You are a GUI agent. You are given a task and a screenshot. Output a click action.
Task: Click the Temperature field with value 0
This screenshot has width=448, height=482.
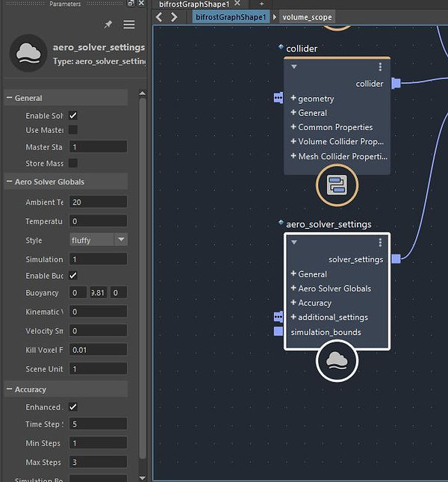coord(98,221)
